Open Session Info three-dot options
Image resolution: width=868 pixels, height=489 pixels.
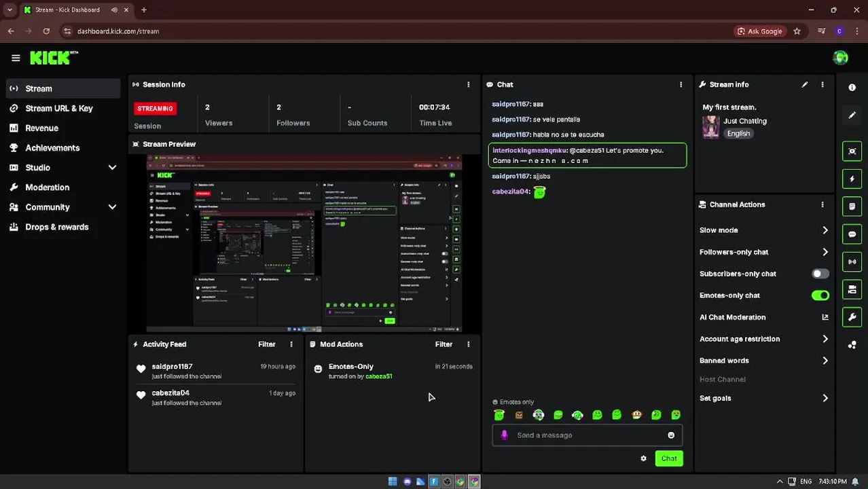468,84
